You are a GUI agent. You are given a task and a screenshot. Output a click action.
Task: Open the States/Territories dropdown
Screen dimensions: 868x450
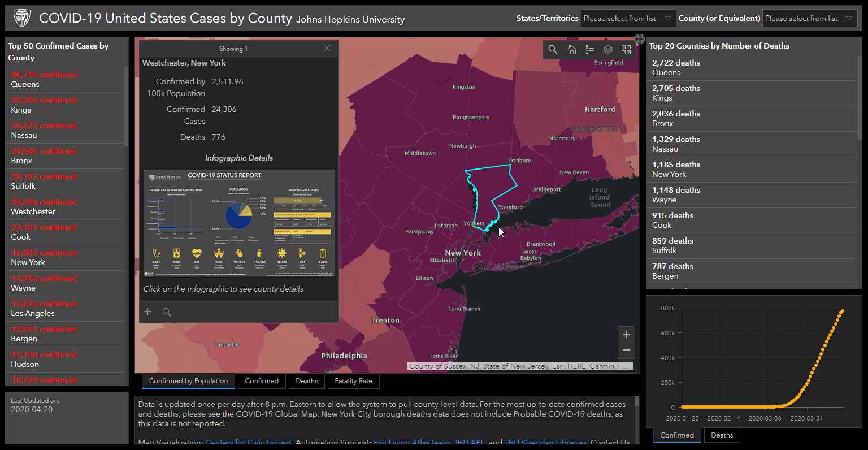[x=628, y=19]
